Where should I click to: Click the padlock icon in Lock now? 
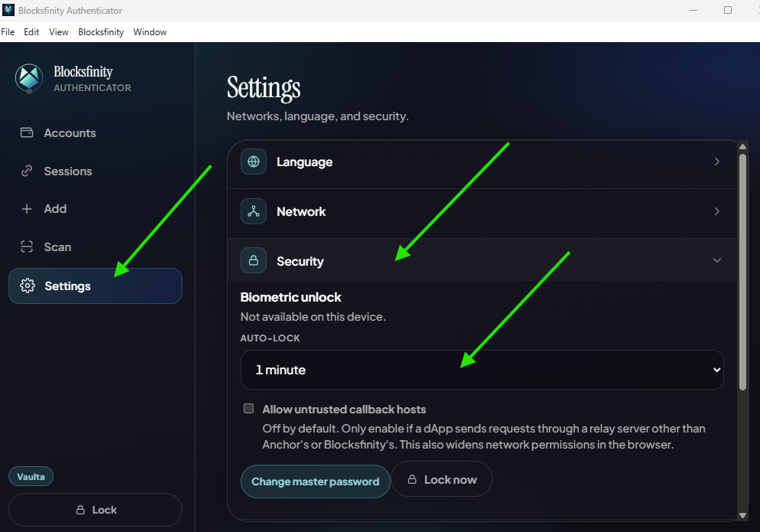click(x=412, y=479)
